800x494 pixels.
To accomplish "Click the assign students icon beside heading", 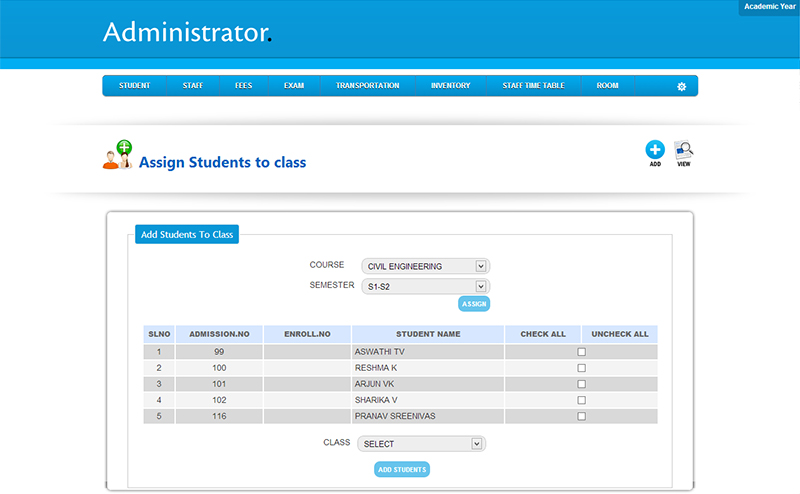I will (118, 155).
